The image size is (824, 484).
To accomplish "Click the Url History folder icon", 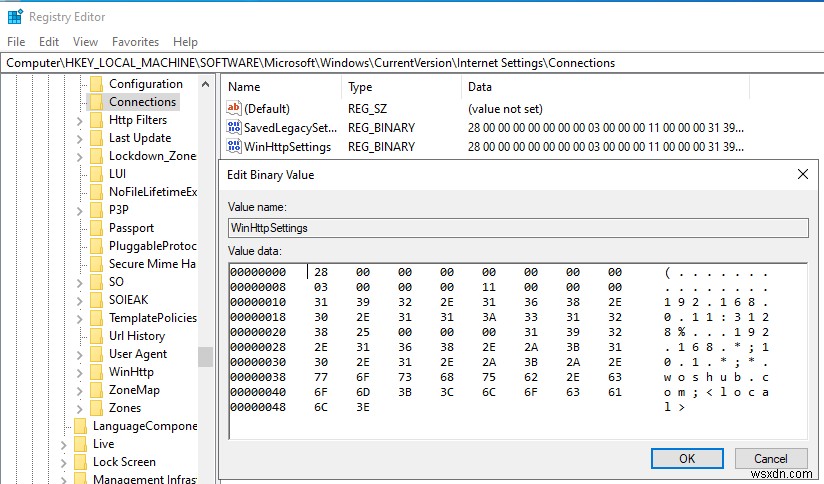I will [97, 335].
